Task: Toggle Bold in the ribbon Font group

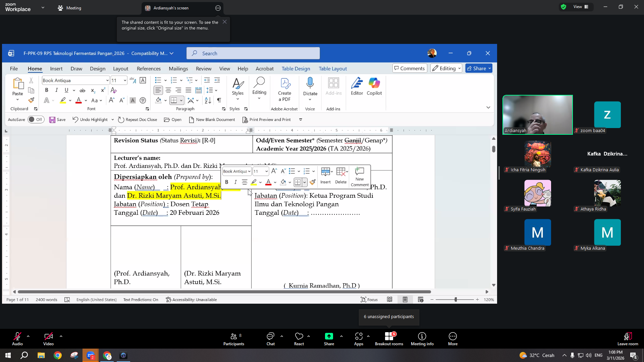Action: pyautogui.click(x=47, y=90)
